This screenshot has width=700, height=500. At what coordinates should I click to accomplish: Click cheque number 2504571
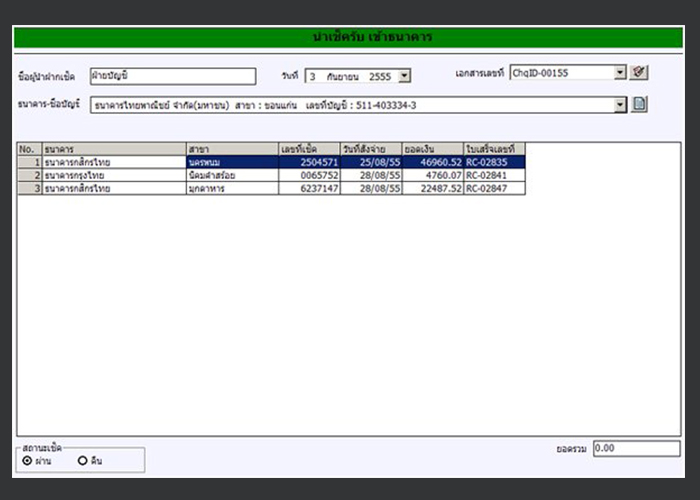click(x=309, y=162)
